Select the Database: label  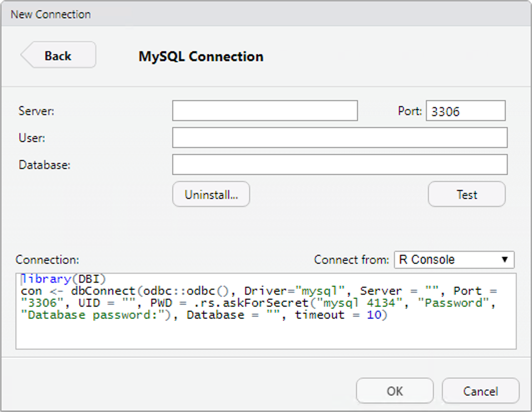tap(44, 165)
